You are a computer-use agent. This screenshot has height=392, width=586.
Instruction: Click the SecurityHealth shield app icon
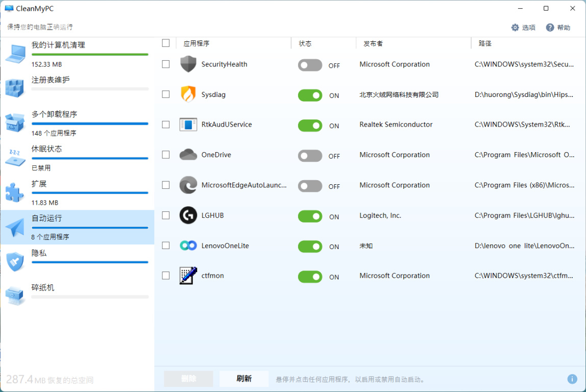tap(188, 64)
